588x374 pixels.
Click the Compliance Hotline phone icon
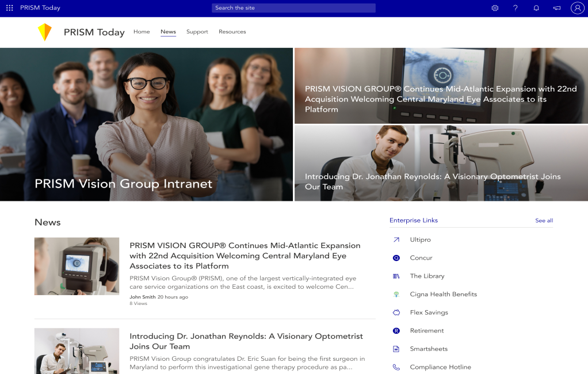click(x=396, y=367)
